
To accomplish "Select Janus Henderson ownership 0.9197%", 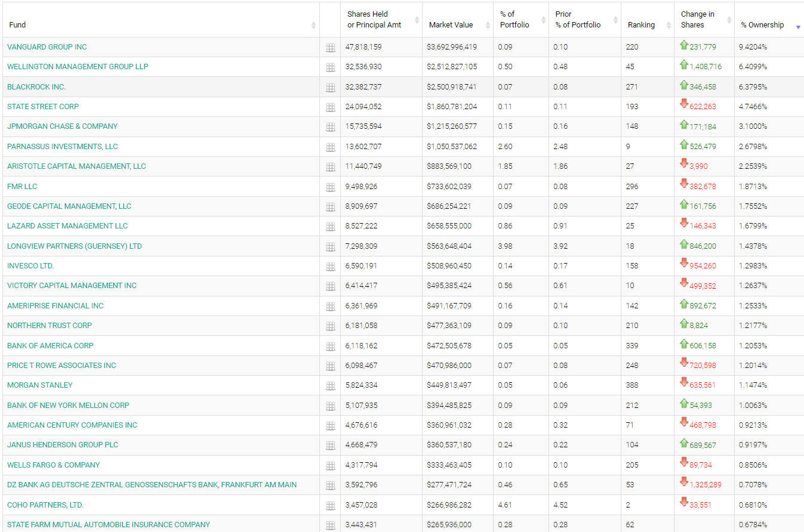I will (x=754, y=445).
